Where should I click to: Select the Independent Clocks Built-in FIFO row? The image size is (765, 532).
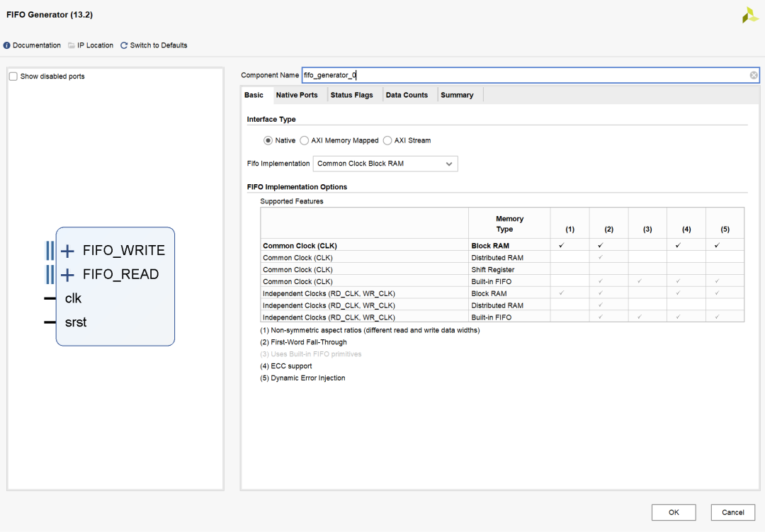pyautogui.click(x=502, y=317)
